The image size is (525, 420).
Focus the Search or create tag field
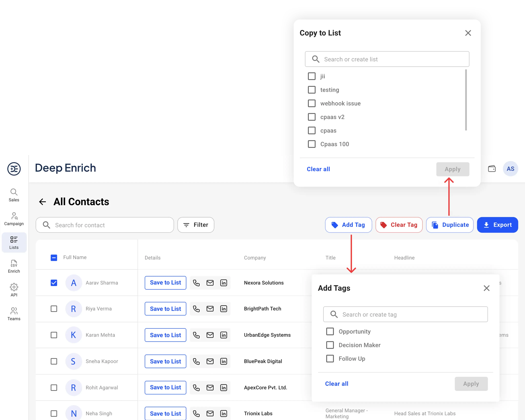(x=405, y=314)
